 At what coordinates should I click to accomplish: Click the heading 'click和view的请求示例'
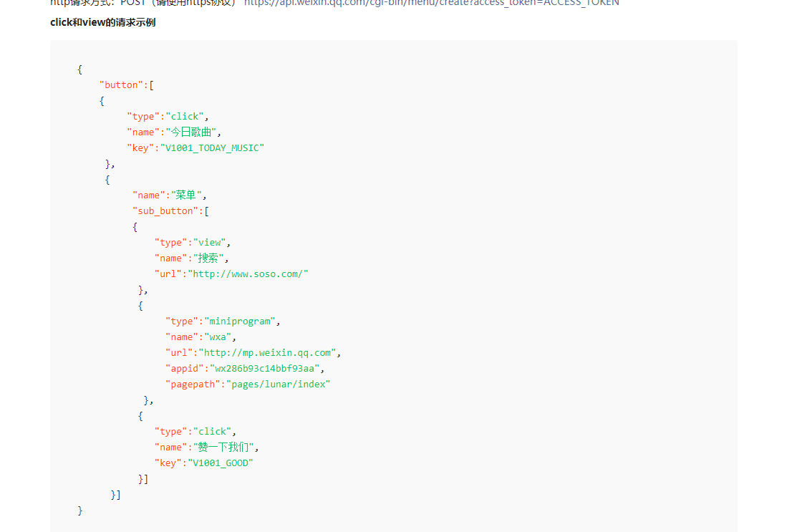(103, 22)
